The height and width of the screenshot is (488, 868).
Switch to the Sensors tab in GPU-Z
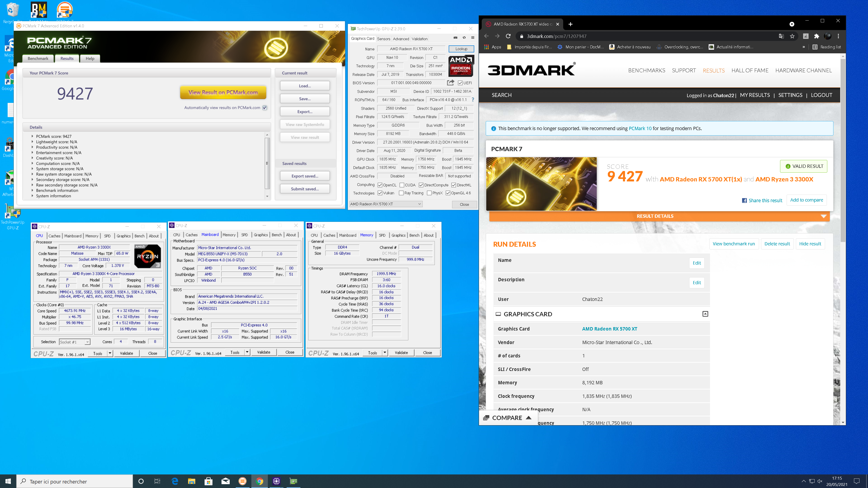click(383, 39)
